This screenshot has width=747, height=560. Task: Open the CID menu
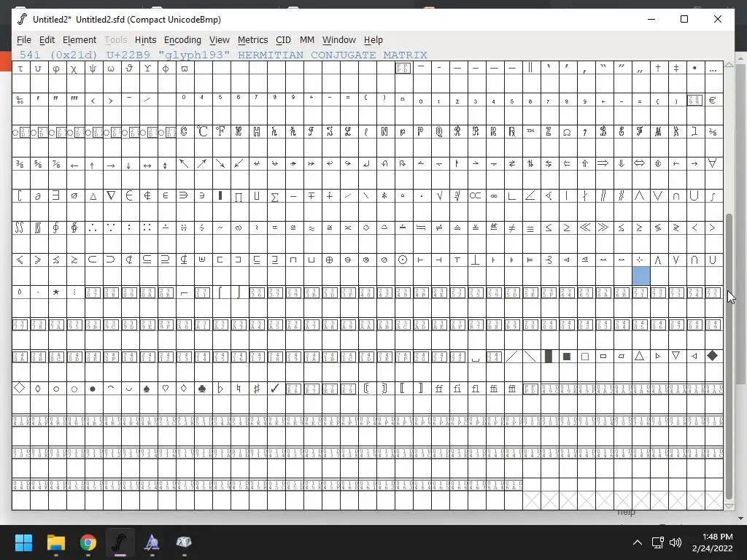(283, 40)
